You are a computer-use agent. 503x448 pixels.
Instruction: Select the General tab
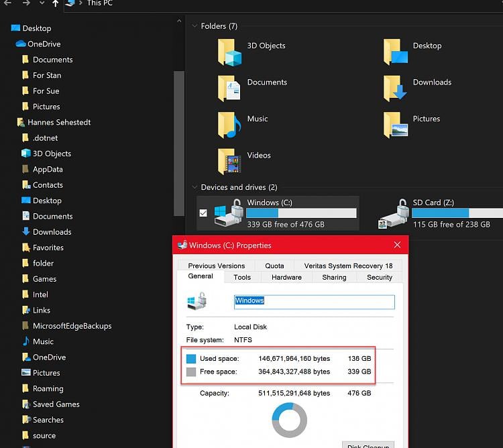pyautogui.click(x=200, y=276)
